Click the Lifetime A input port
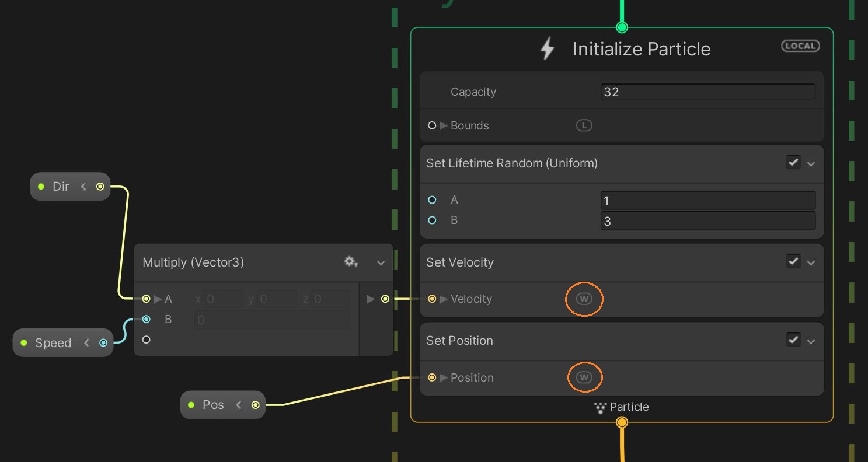868x462 pixels. [432, 199]
